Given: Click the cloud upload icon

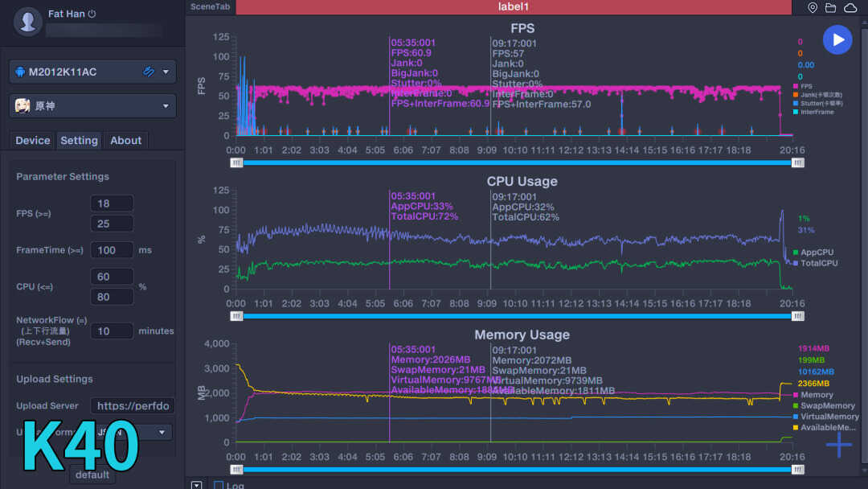Looking at the screenshot, I should (850, 7).
